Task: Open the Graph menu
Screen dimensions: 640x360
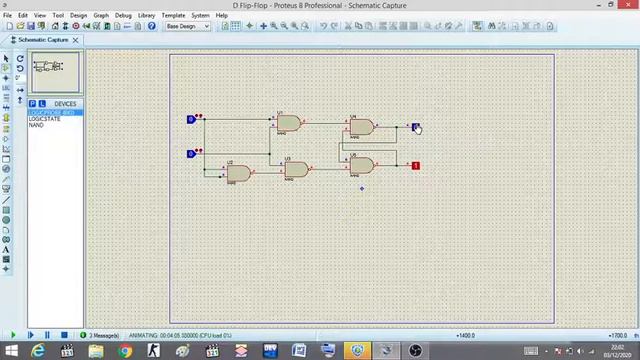Action: point(101,16)
